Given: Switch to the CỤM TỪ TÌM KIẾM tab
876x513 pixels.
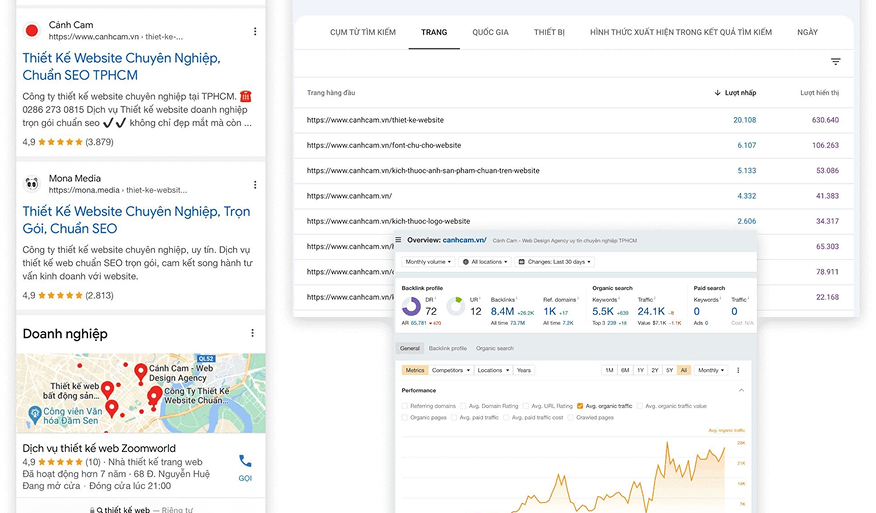Looking at the screenshot, I should coord(363,32).
